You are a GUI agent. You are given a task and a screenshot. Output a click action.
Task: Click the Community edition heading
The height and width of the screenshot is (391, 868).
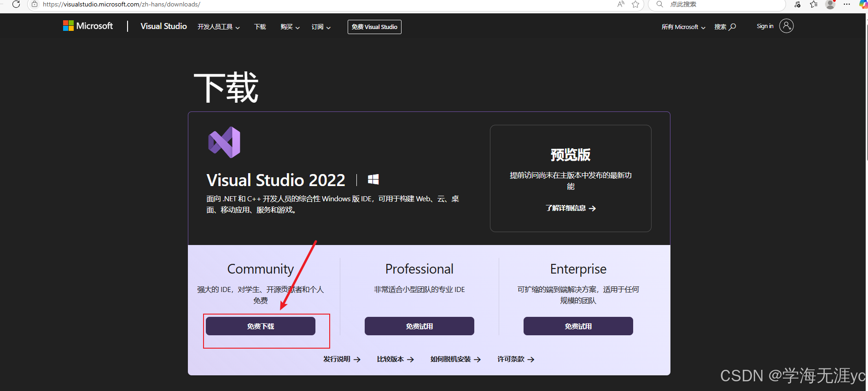point(261,269)
